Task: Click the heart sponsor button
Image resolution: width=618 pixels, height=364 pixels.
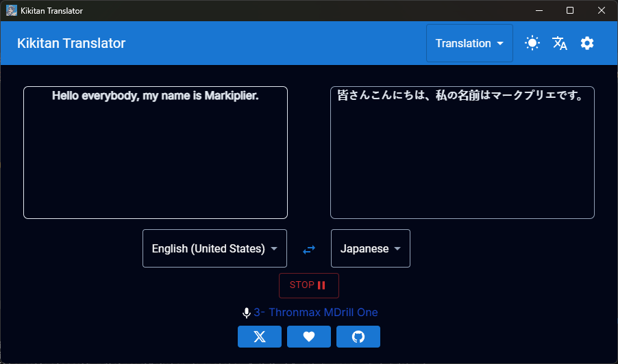Action: coord(308,337)
